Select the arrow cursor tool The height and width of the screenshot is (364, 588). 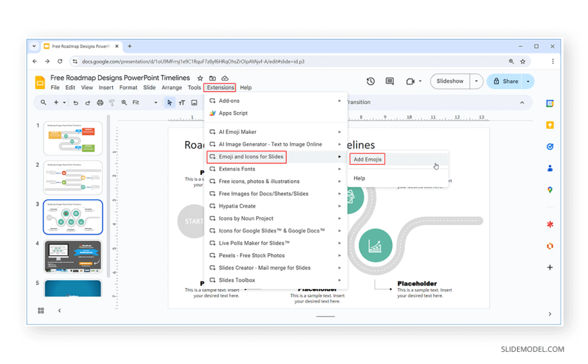(170, 103)
